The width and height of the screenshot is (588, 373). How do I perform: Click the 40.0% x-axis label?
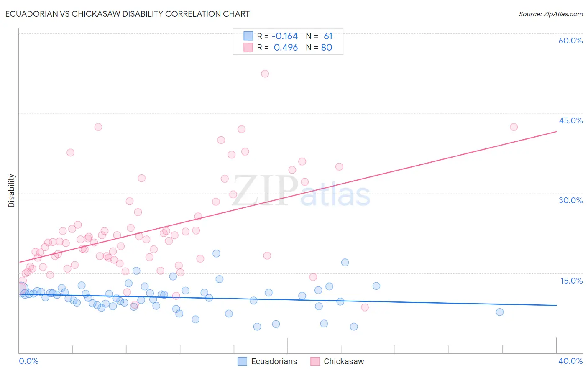click(x=570, y=361)
